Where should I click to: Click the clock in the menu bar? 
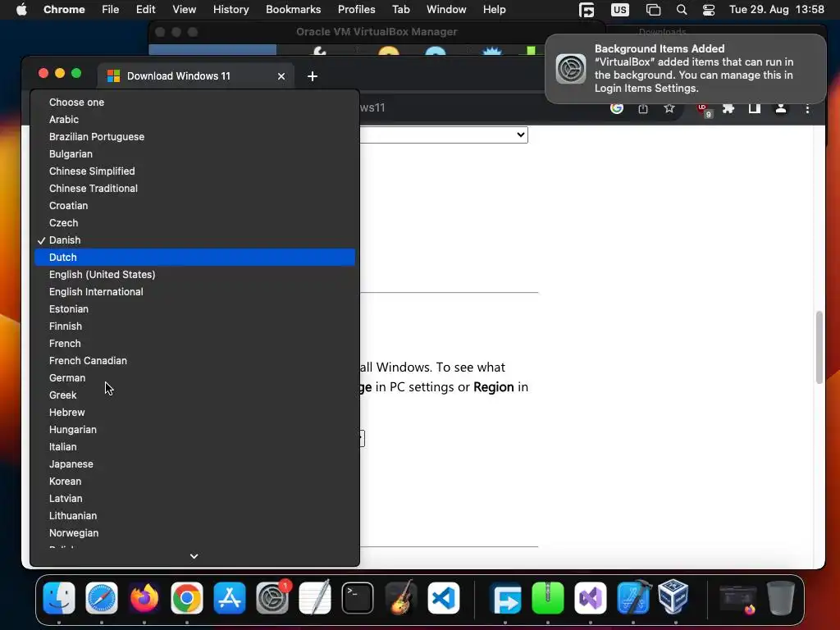777,10
